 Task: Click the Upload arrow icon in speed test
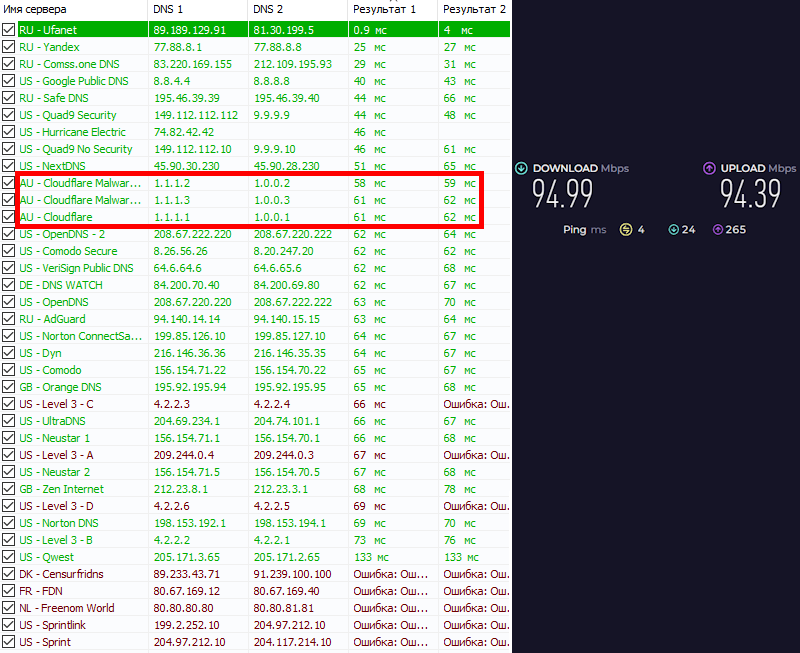pyautogui.click(x=709, y=169)
